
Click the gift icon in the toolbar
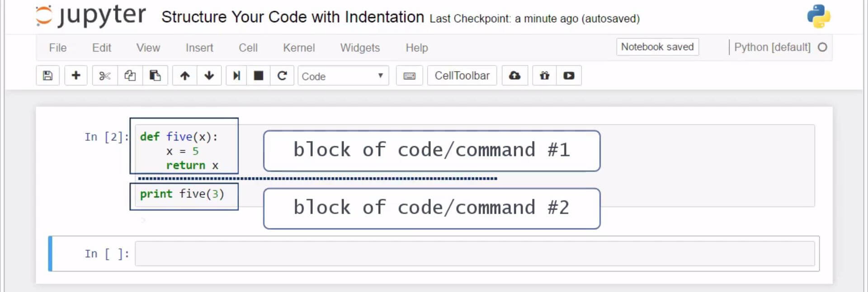coord(544,76)
